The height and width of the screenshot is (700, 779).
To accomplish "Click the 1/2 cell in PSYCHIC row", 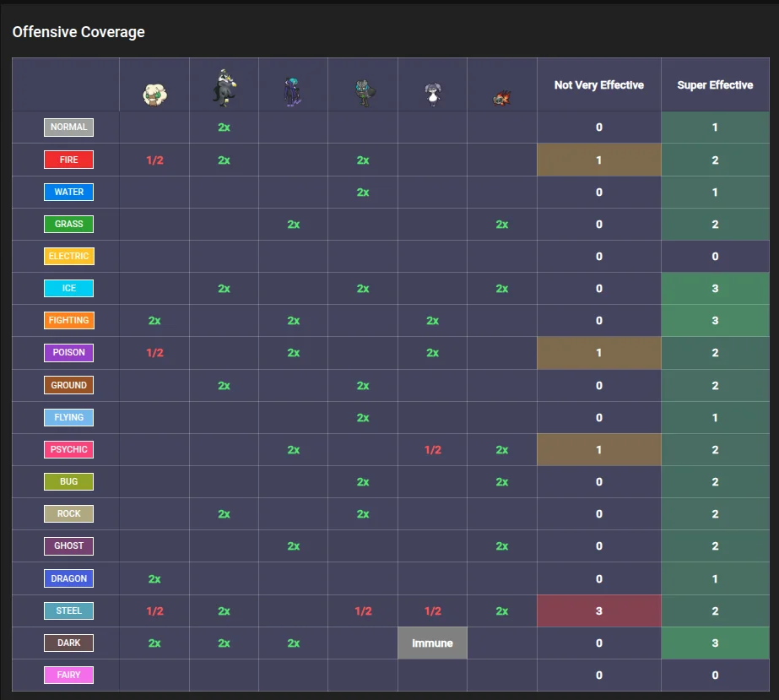I will [x=433, y=450].
